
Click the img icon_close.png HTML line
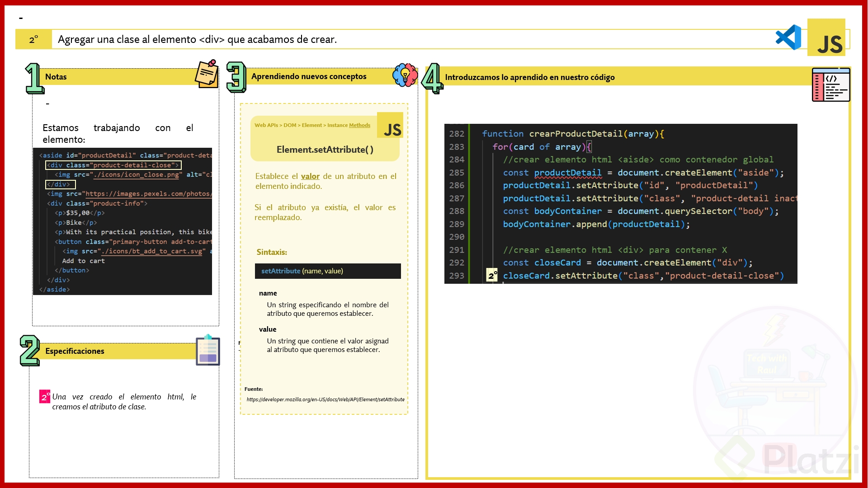click(x=133, y=175)
